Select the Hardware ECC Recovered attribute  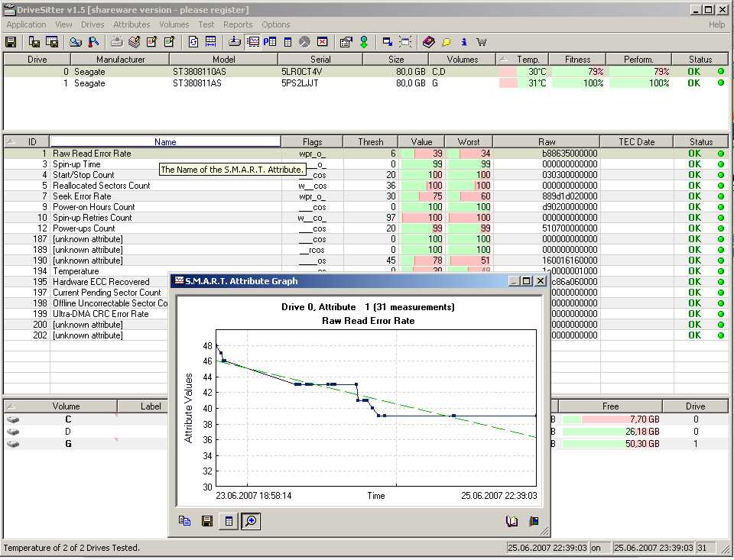86,282
